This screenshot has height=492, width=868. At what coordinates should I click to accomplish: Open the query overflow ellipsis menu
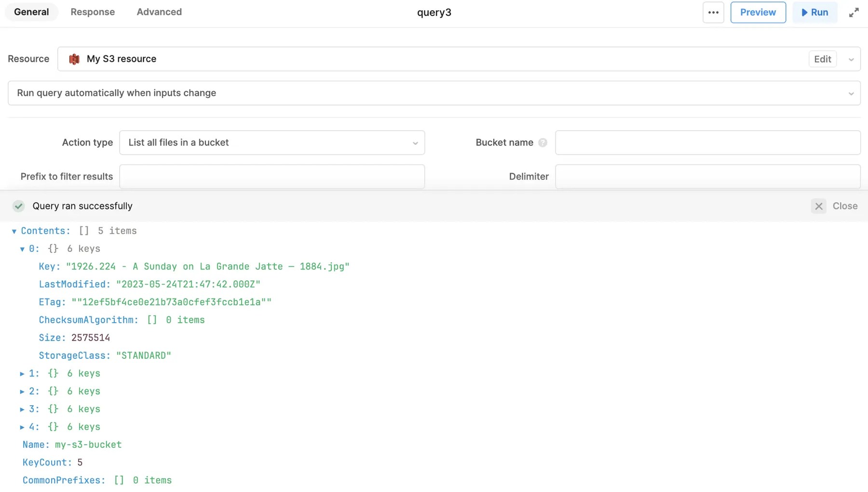[x=713, y=12]
